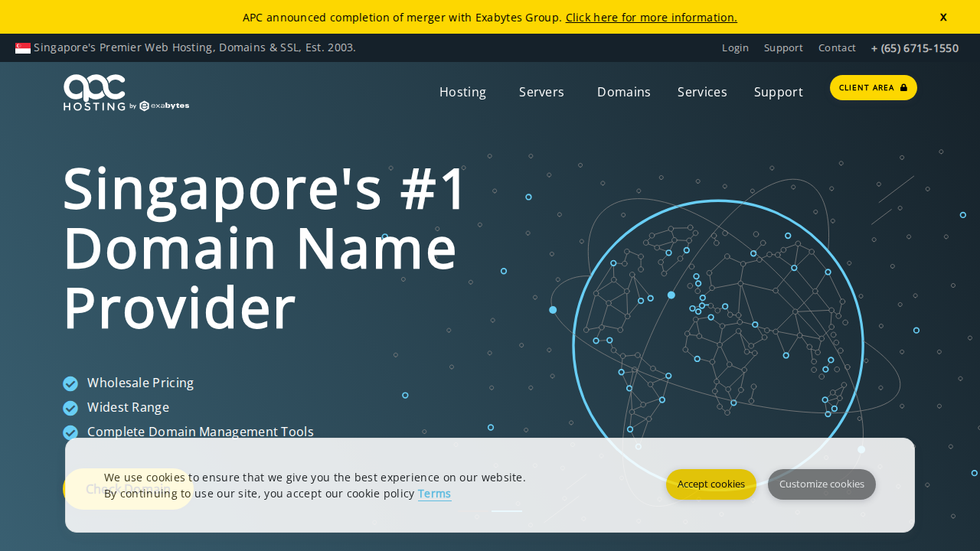This screenshot has height=551, width=980.
Task: Click the Login link in top bar
Action: click(735, 47)
